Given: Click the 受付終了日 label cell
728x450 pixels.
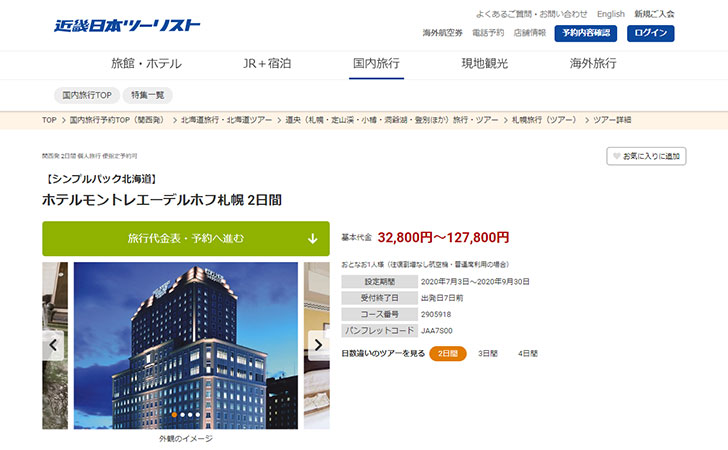Looking at the screenshot, I should pyautogui.click(x=379, y=298).
